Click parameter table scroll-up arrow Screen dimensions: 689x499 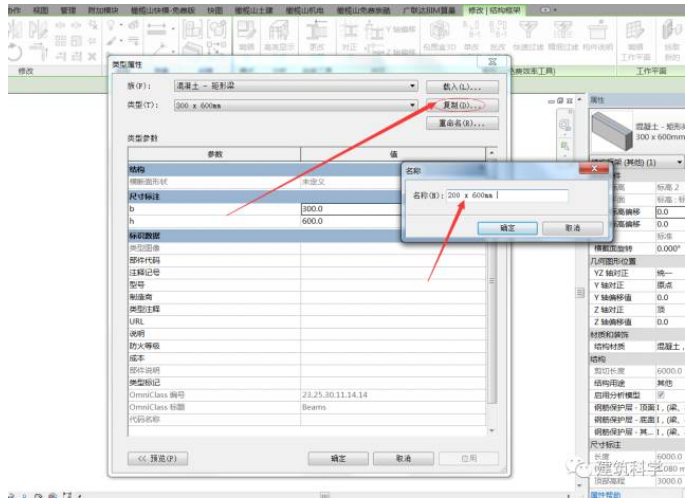point(492,153)
